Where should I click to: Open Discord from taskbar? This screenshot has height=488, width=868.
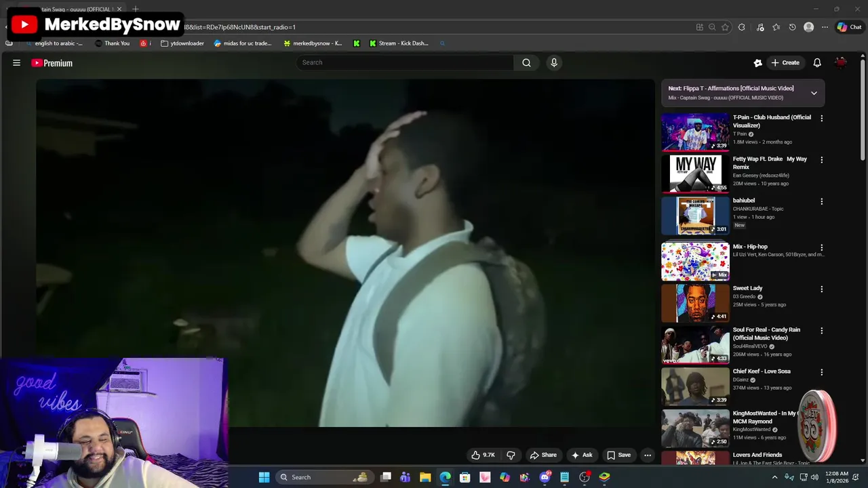coord(545,477)
